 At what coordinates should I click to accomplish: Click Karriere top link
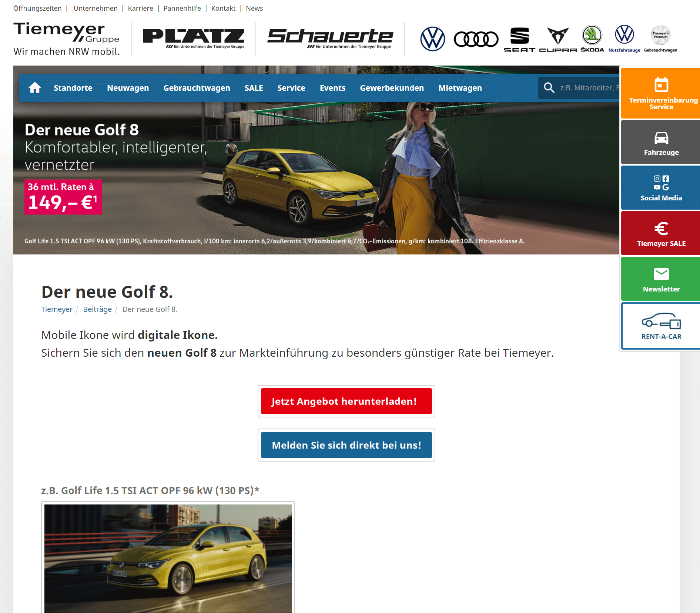(x=140, y=8)
